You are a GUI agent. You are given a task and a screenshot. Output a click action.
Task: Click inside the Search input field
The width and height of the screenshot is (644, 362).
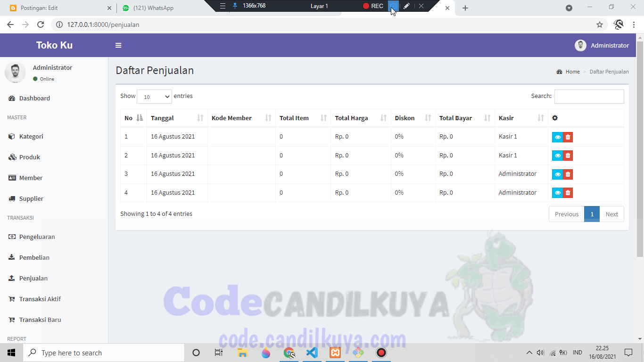point(589,96)
